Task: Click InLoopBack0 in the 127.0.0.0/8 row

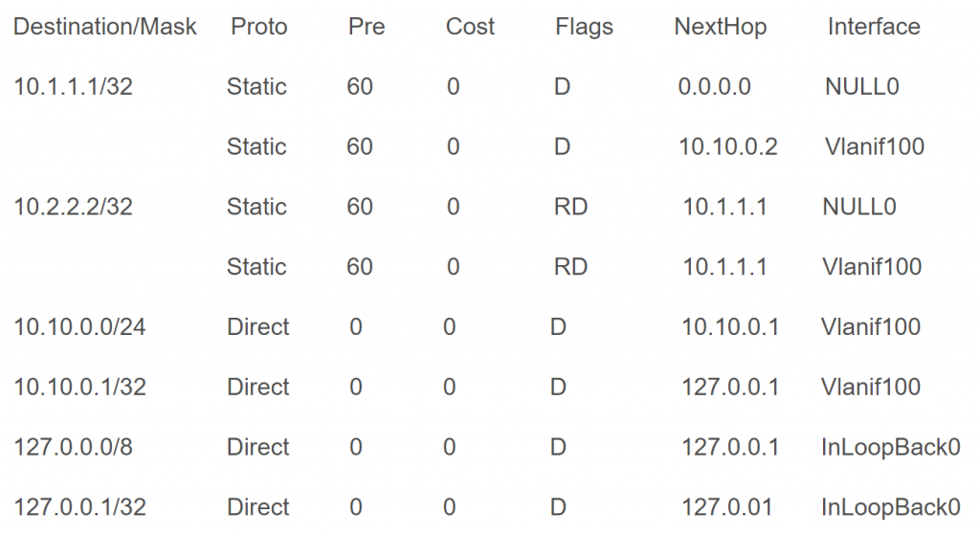Action: pos(890,448)
